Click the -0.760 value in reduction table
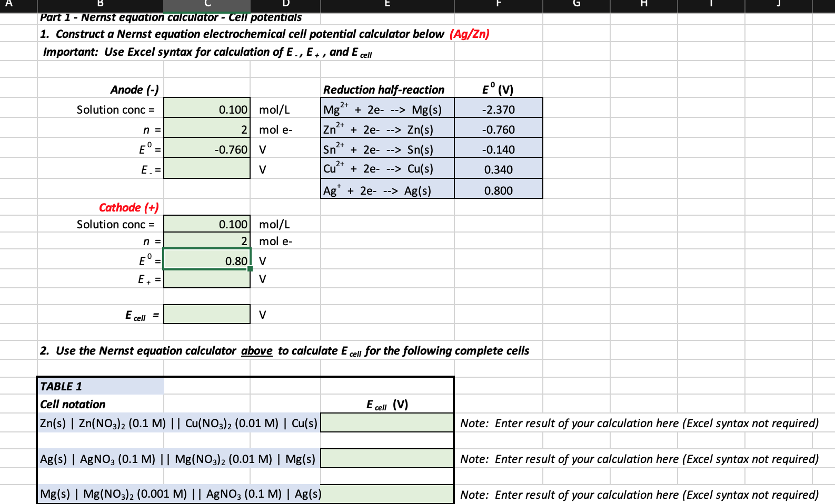The width and height of the screenshot is (835, 504). (x=499, y=128)
